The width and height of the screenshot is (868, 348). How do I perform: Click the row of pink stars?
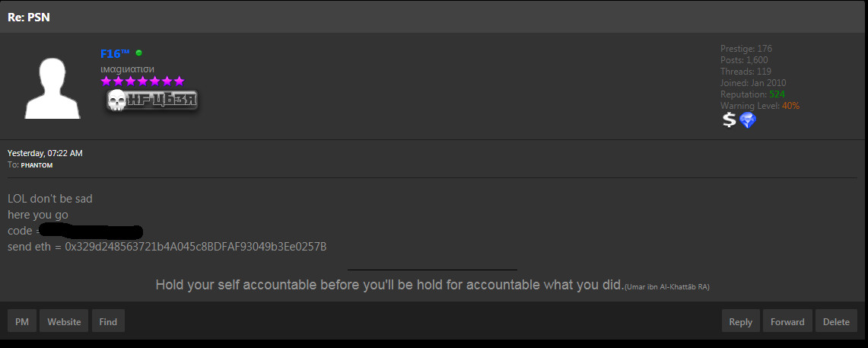pos(142,81)
